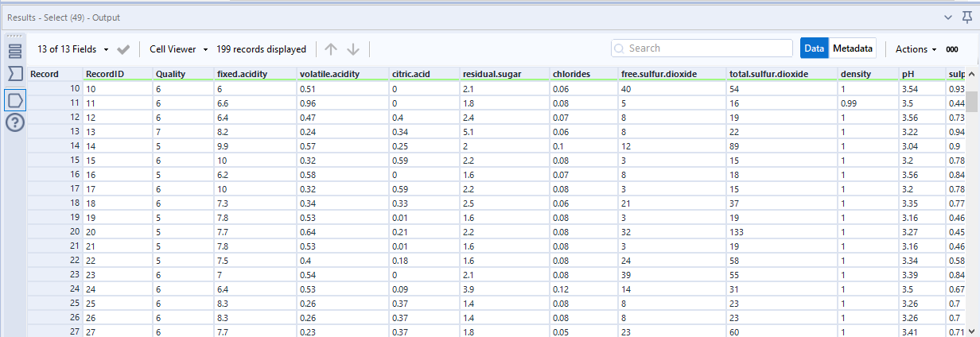980x337 pixels.
Task: Open the messages list view icon
Action: tap(14, 52)
